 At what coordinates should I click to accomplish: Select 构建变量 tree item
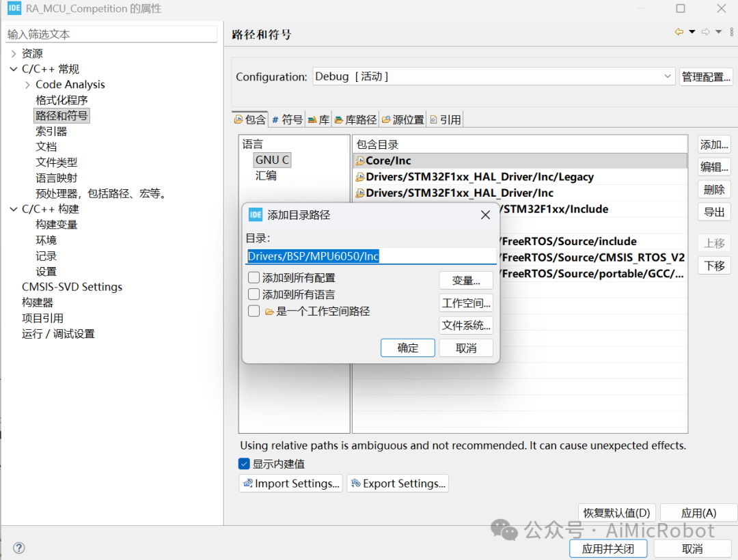(x=57, y=225)
